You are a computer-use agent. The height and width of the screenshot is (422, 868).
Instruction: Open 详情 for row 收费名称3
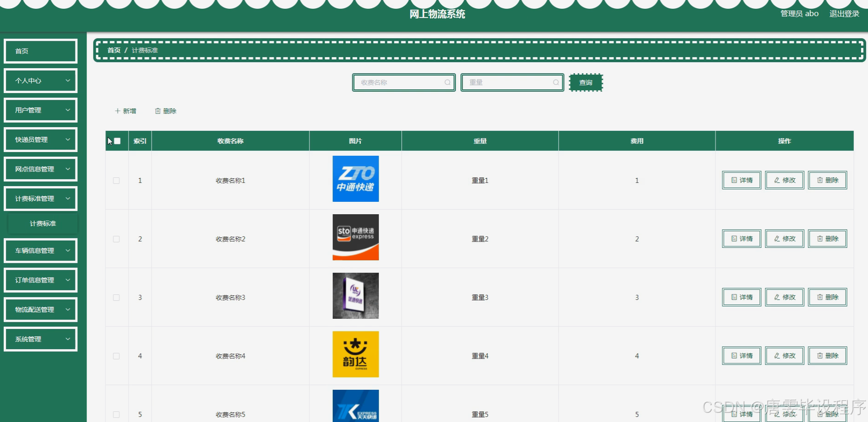(742, 297)
